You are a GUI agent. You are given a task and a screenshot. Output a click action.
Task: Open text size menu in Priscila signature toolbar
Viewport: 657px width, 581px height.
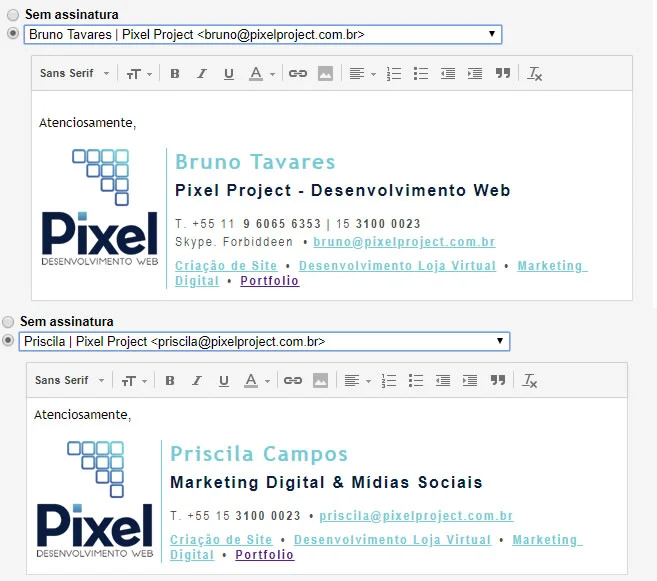[134, 381]
